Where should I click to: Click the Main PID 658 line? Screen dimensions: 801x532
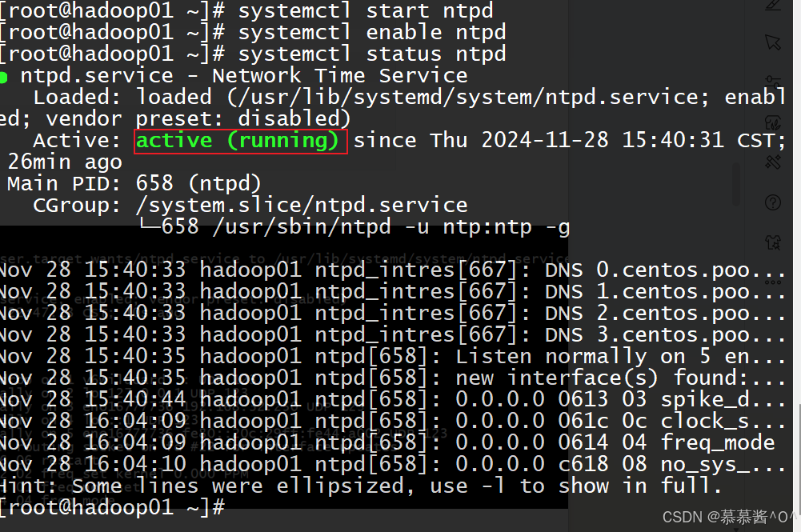pyautogui.click(x=134, y=183)
